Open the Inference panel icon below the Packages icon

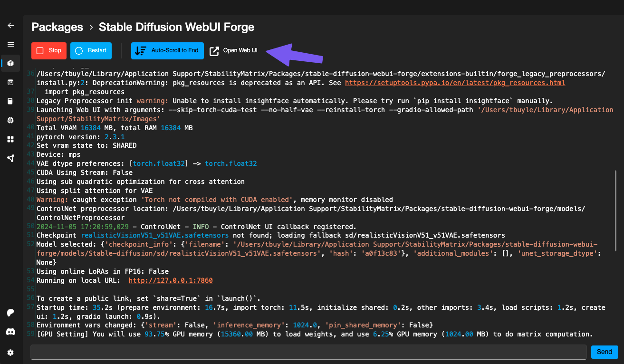(x=10, y=82)
